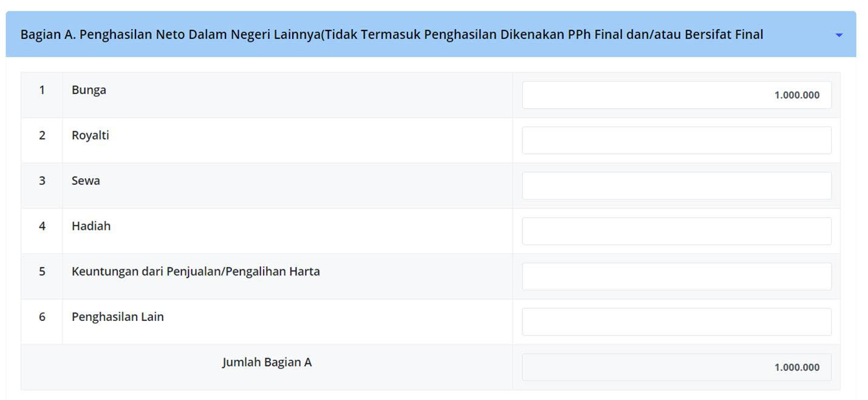Click the Bagian A section header title
The width and height of the screenshot is (868, 400).
391,35
